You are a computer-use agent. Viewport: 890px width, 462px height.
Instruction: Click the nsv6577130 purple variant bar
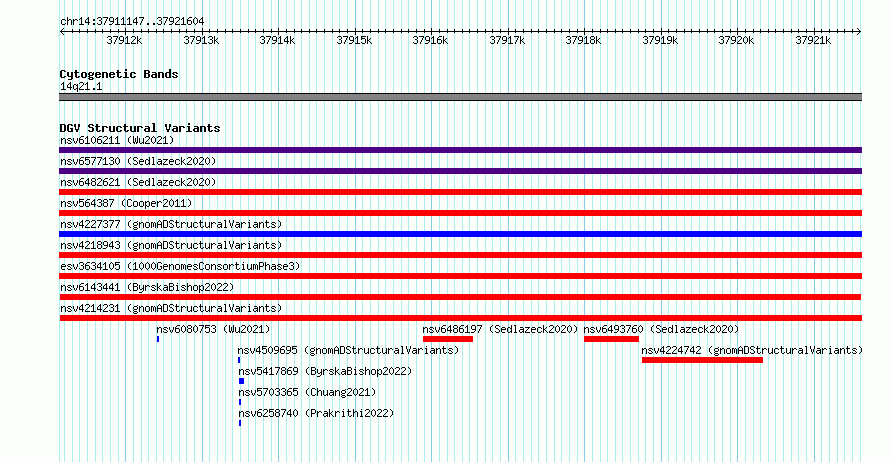click(460, 171)
